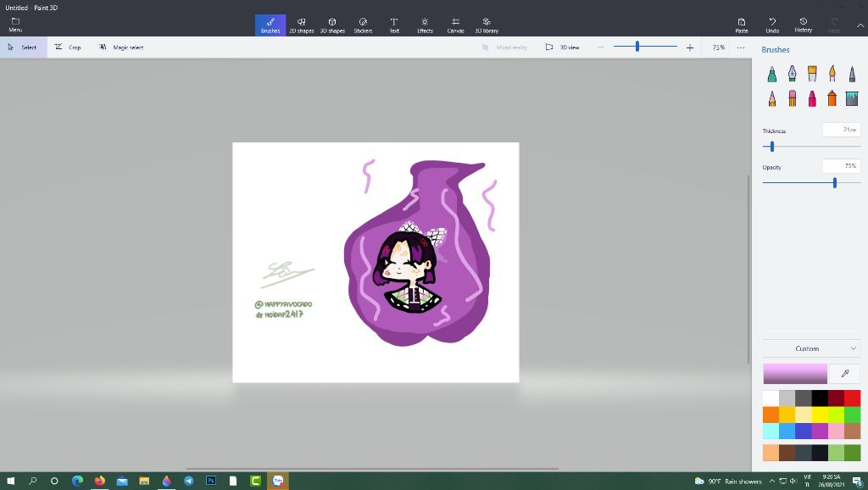This screenshot has width=868, height=490.
Task: Switch to the 3D shapes tab
Action: (332, 25)
